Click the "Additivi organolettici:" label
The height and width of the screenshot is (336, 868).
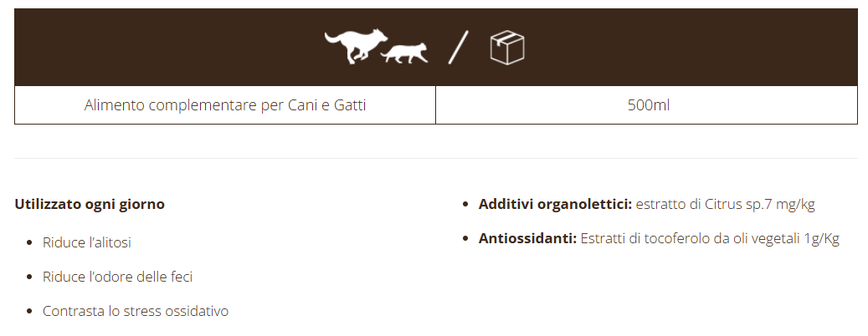pyautogui.click(x=555, y=204)
